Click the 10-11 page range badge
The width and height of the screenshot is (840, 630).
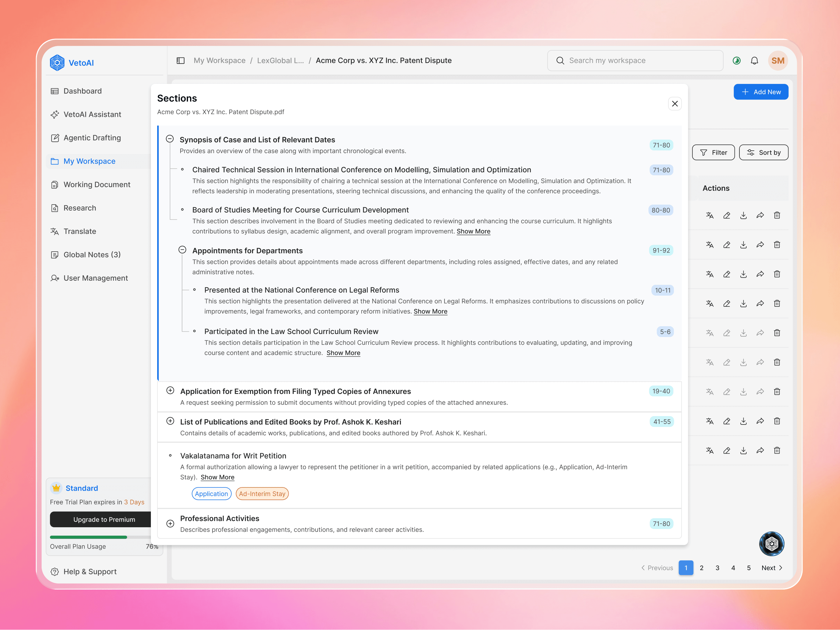662,290
